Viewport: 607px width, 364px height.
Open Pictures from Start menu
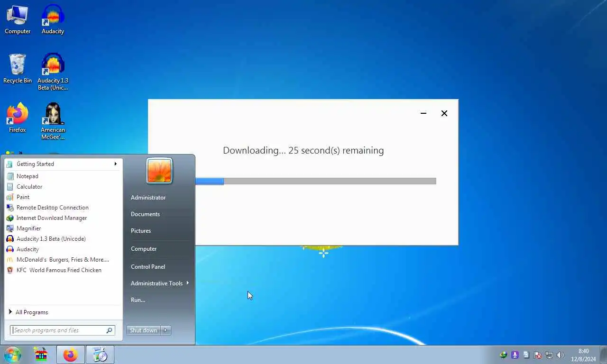point(141,231)
